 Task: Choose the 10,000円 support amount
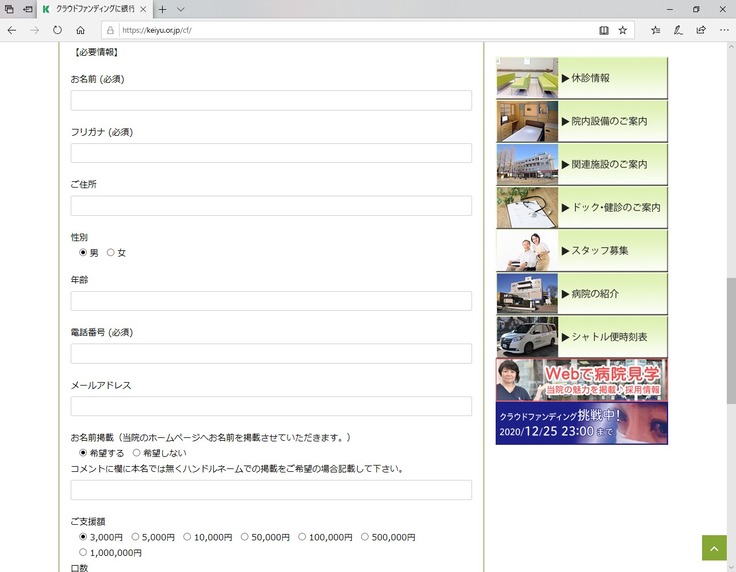[x=187, y=537]
